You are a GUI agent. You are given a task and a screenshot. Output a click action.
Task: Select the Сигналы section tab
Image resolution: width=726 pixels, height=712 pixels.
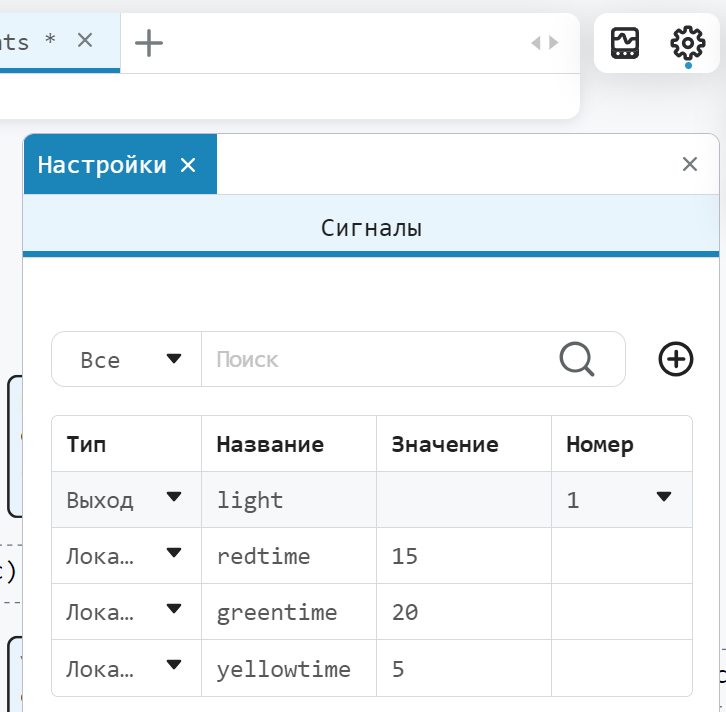pos(371,228)
